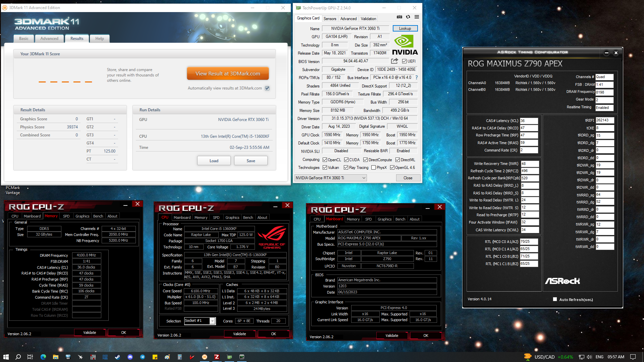The height and width of the screenshot is (362, 644).
Task: Open Sticky Notes from taskbar
Action: 155,357
